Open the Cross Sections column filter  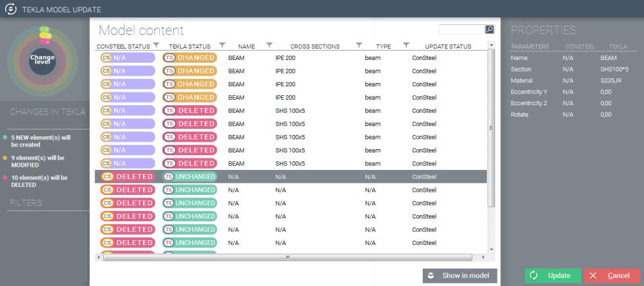[359, 45]
